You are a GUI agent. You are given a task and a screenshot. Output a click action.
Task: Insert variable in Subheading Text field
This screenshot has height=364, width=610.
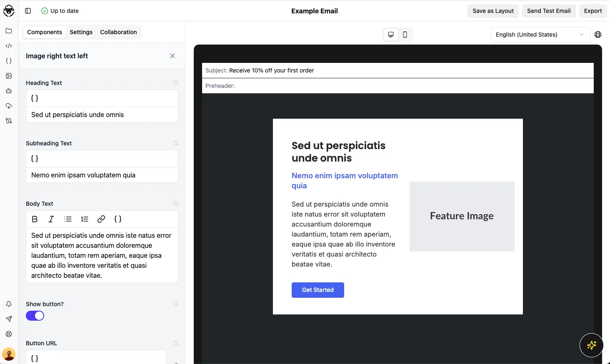tap(35, 159)
